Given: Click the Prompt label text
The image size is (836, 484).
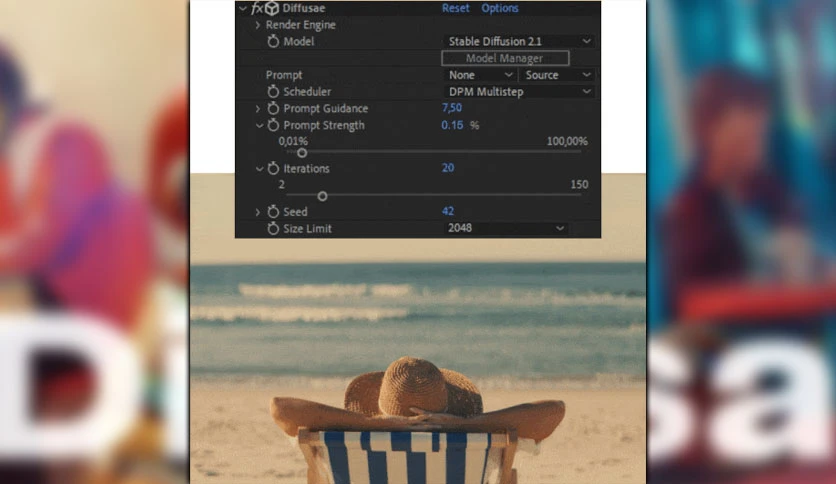Looking at the screenshot, I should coord(284,75).
